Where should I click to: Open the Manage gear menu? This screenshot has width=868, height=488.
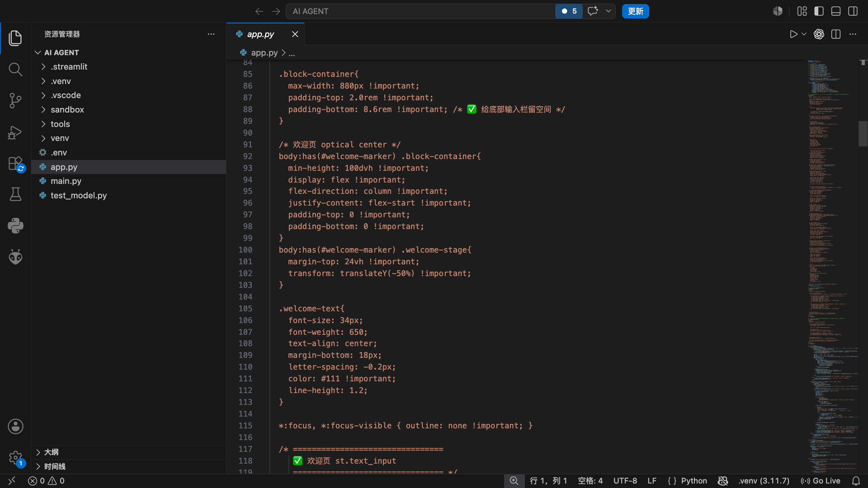15,458
